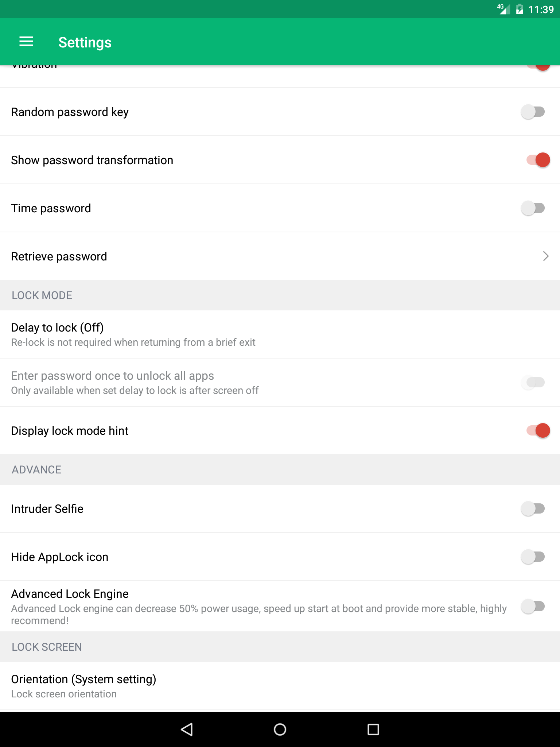Tap the Settings title in app bar

coord(85,42)
